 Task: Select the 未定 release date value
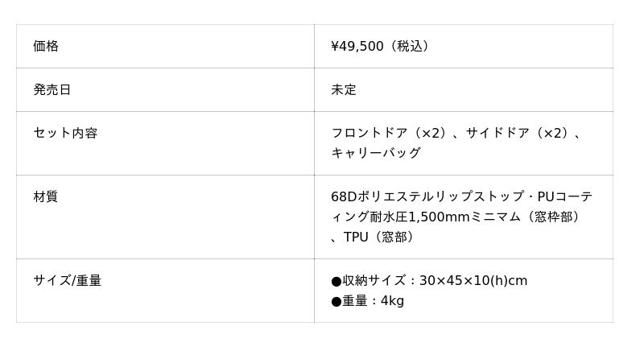344,90
